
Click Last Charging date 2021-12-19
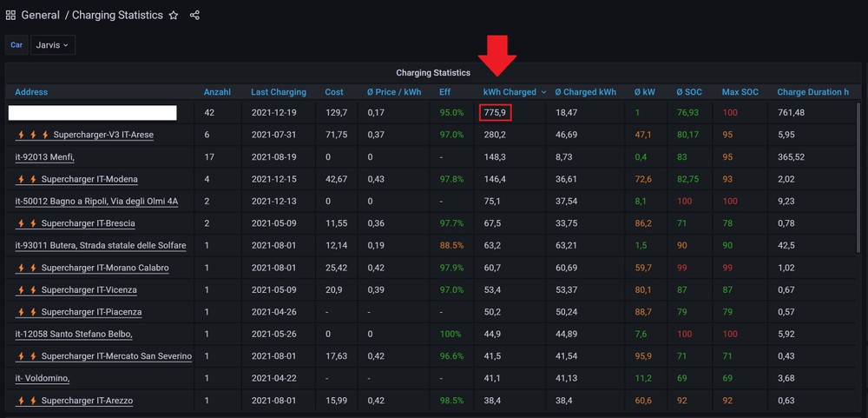click(274, 113)
